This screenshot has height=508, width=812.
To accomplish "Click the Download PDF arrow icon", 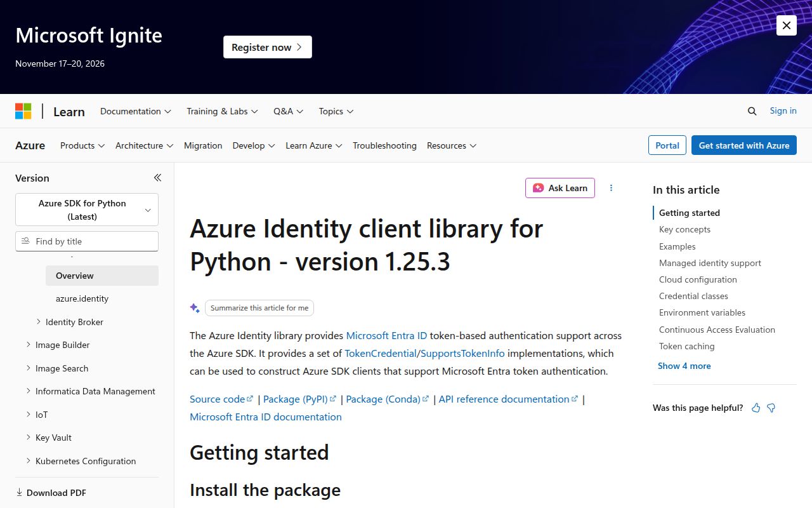I will click(x=19, y=493).
